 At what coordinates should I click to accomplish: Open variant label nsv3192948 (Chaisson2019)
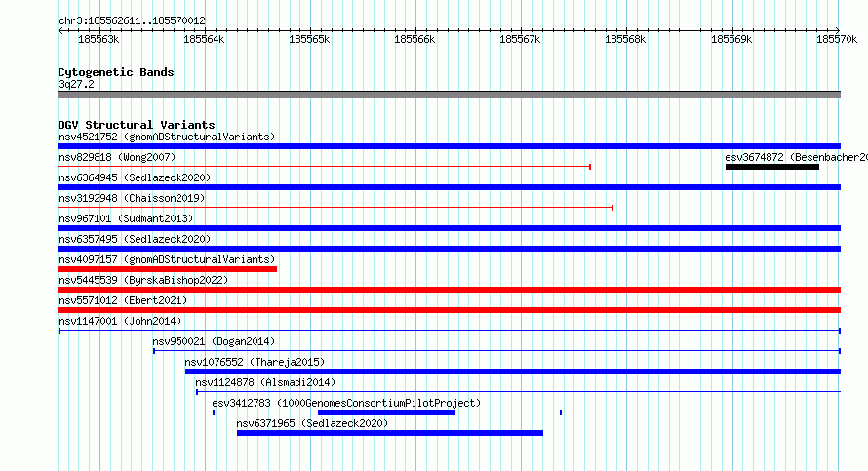[x=132, y=198]
